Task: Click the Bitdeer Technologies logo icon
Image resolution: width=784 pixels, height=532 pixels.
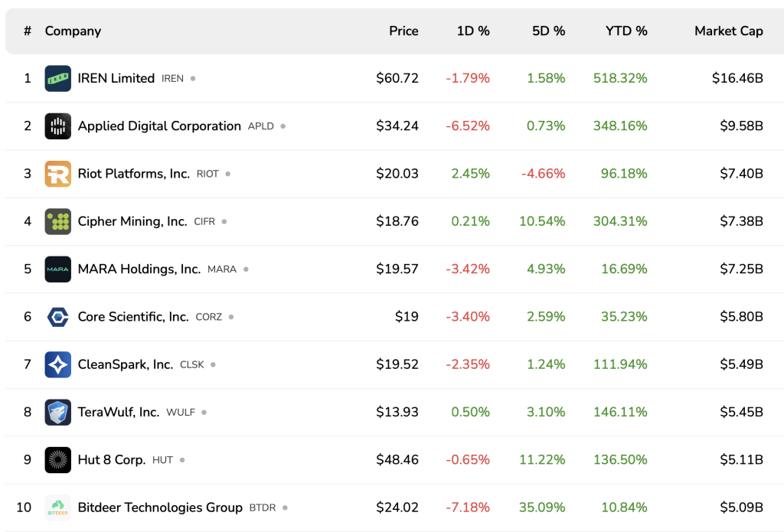Action: (58, 508)
